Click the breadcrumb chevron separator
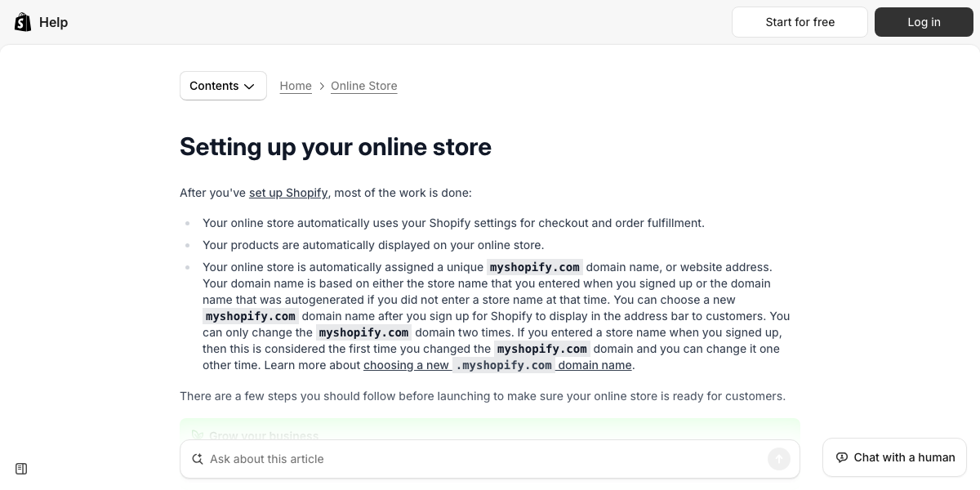 322,86
